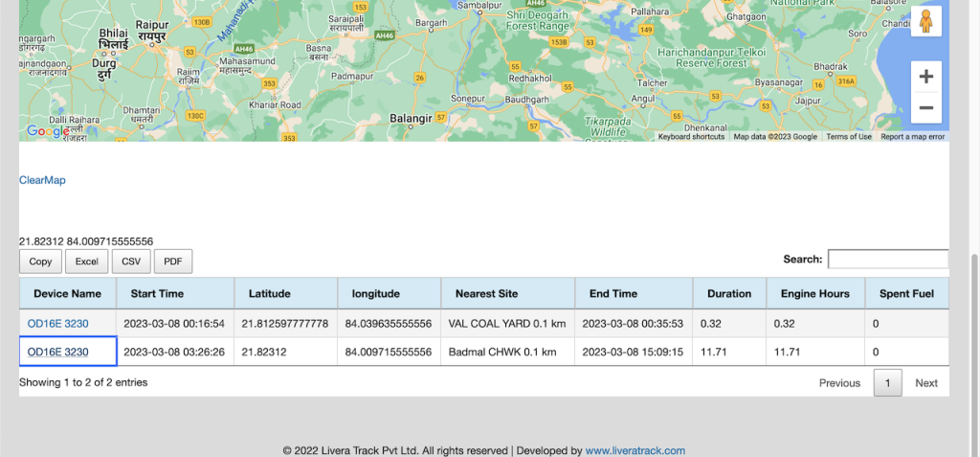Zoom in on the map

tap(925, 77)
